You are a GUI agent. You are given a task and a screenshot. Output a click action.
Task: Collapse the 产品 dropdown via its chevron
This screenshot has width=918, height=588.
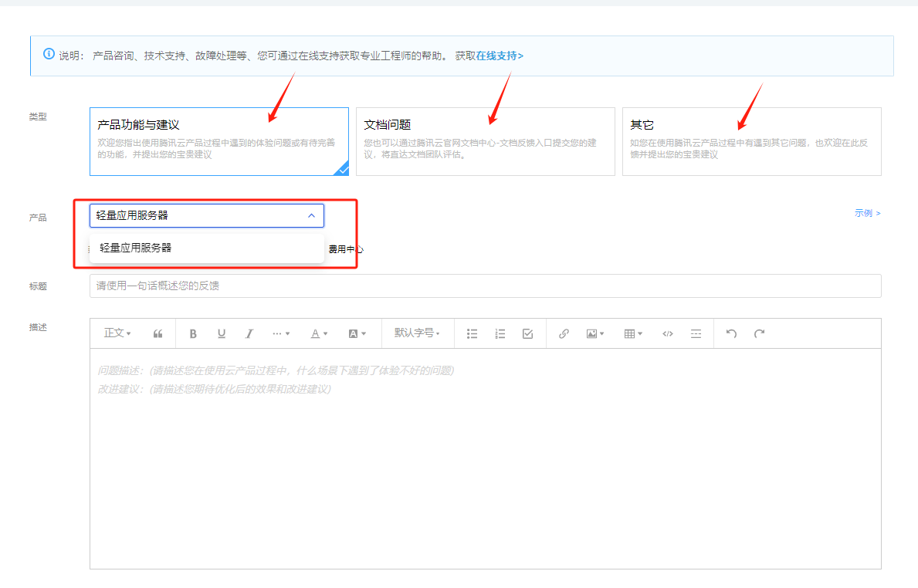pos(311,216)
